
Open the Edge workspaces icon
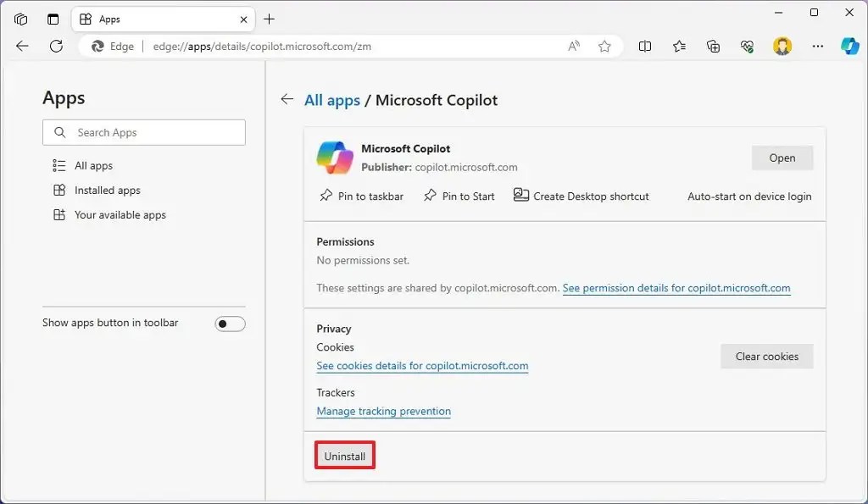21,19
